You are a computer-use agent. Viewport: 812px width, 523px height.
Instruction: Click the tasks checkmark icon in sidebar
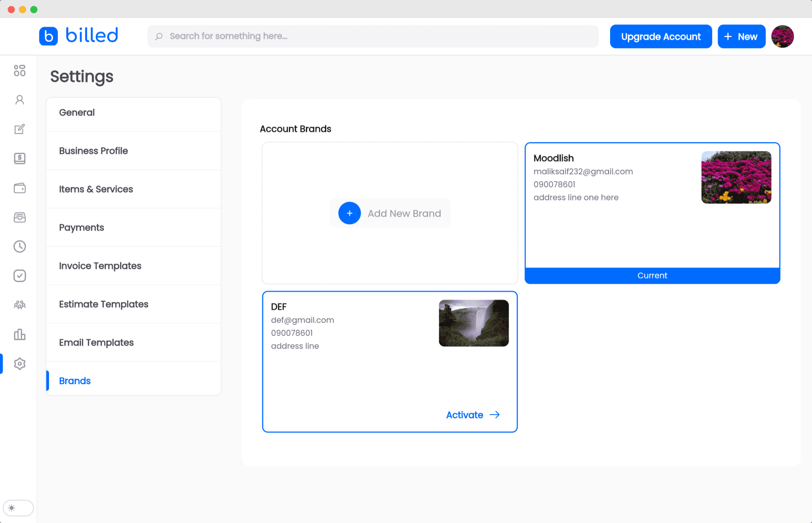click(19, 276)
